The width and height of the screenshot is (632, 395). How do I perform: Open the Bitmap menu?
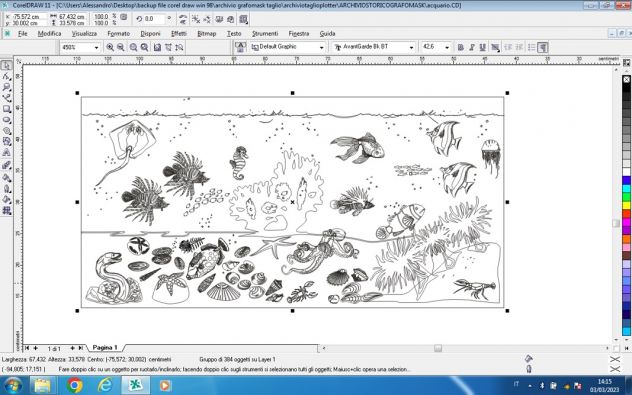207,33
